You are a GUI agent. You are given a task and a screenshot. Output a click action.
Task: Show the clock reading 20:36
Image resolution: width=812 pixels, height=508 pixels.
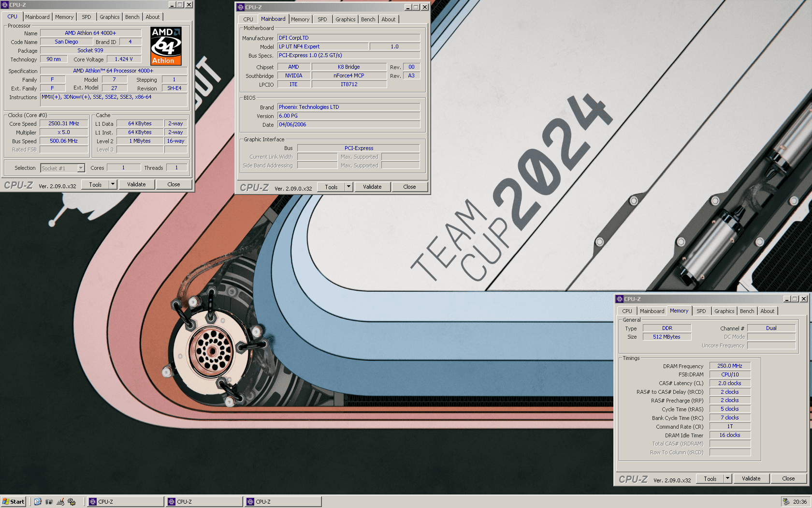800,502
